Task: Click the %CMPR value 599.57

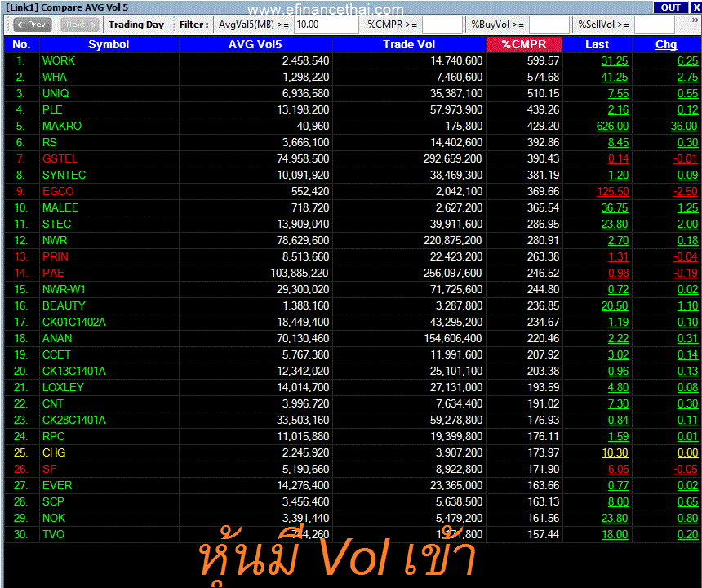Action: click(x=543, y=60)
